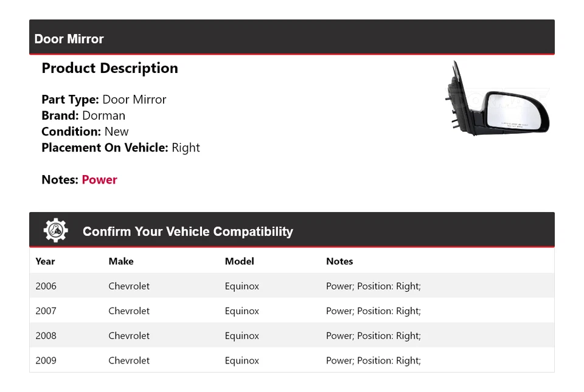Click Confirm Your Vehicle Compatibility heading
This screenshot has width=584, height=392.
188,232
